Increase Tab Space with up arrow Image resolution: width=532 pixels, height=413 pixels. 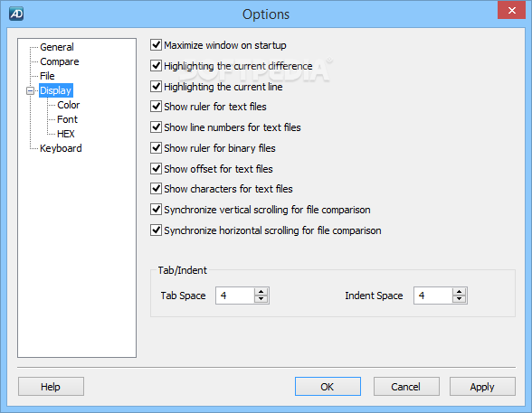click(261, 292)
